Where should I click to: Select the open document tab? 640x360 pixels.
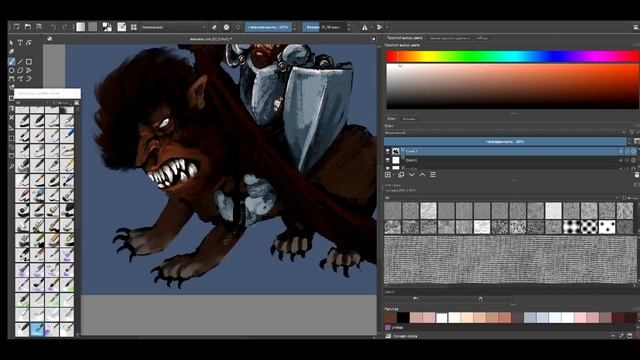pos(211,39)
